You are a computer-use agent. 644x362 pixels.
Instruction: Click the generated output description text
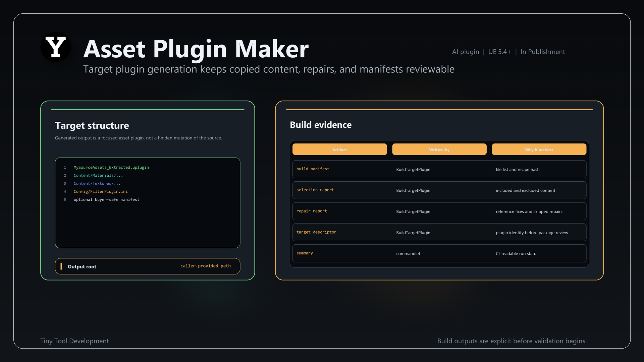[x=139, y=138]
